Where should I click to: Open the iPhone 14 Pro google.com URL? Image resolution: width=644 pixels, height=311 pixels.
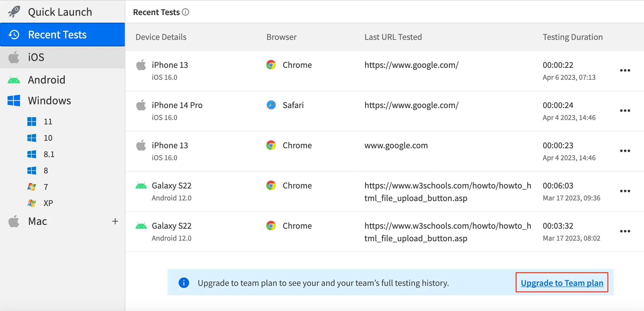point(411,105)
